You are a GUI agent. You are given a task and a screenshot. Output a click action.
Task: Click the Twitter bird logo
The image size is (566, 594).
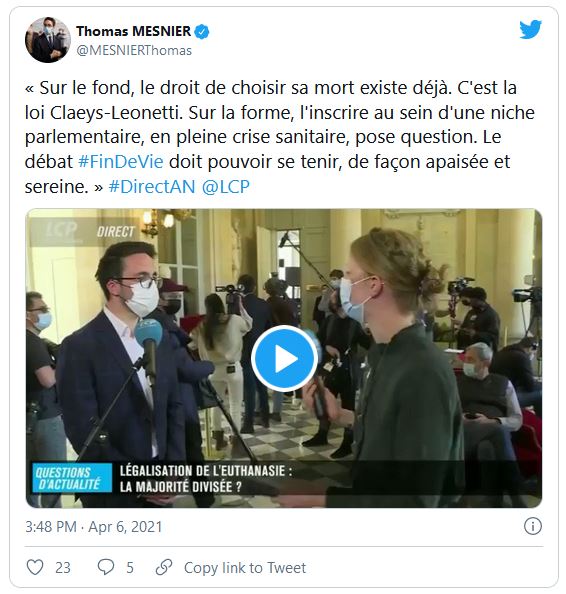[530, 30]
